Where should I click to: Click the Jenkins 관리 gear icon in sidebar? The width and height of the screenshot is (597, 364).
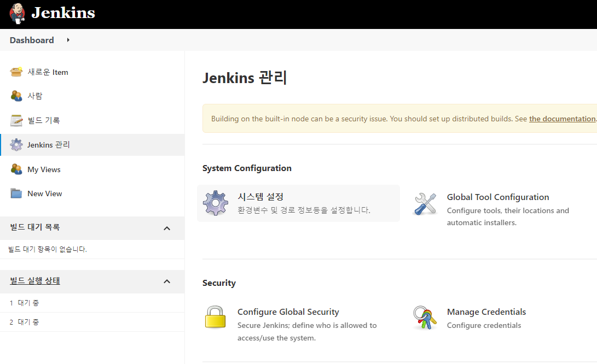point(16,144)
